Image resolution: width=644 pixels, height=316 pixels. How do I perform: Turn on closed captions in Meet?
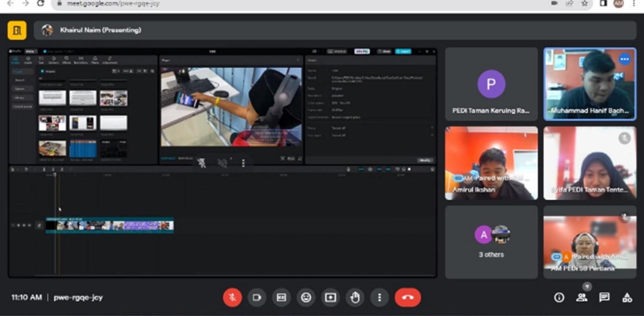tap(281, 298)
